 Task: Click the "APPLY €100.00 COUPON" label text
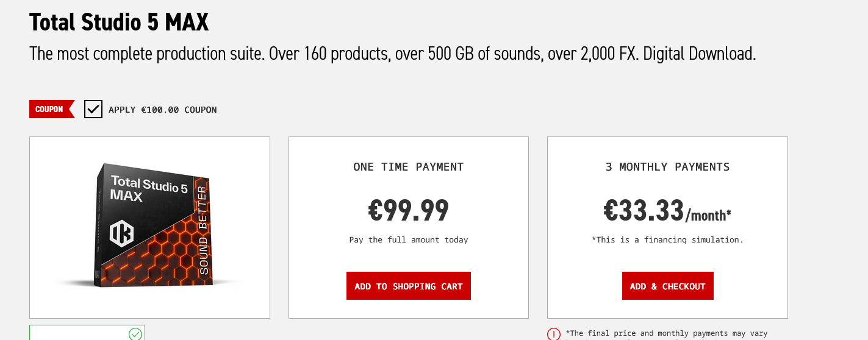click(163, 110)
